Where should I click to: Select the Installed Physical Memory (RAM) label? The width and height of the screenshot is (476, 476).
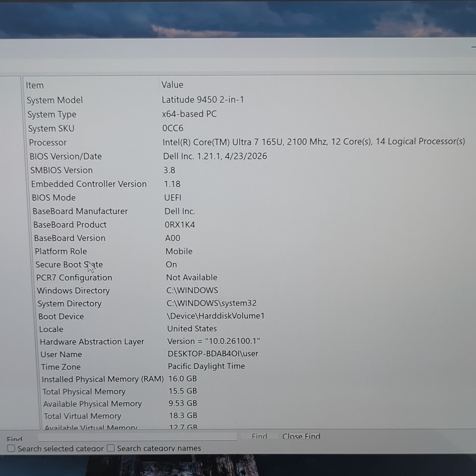103,379
